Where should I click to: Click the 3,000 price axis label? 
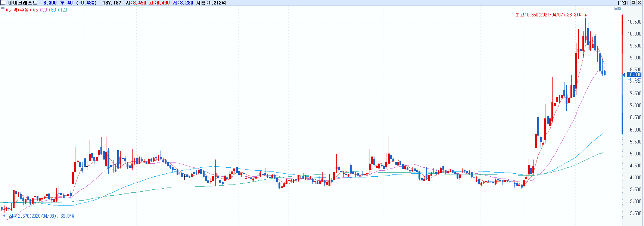point(635,201)
